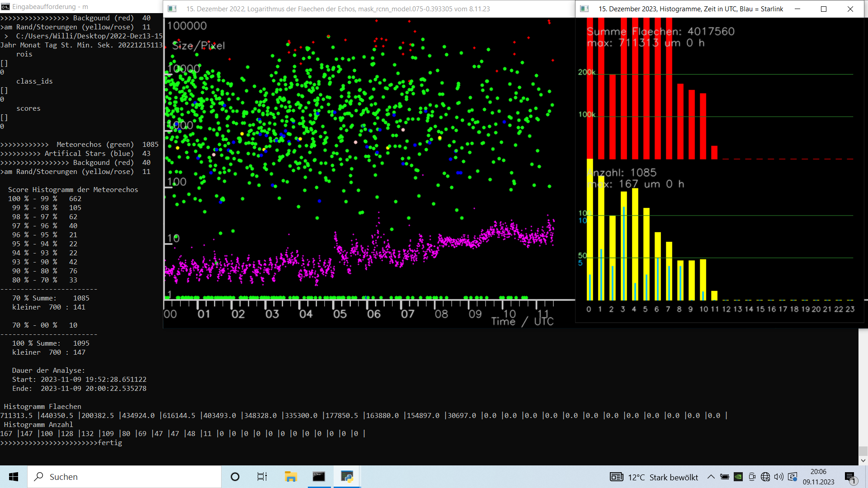Click the Meet Now camera tray icon
Viewport: 868px width, 488px height.
[752, 477]
